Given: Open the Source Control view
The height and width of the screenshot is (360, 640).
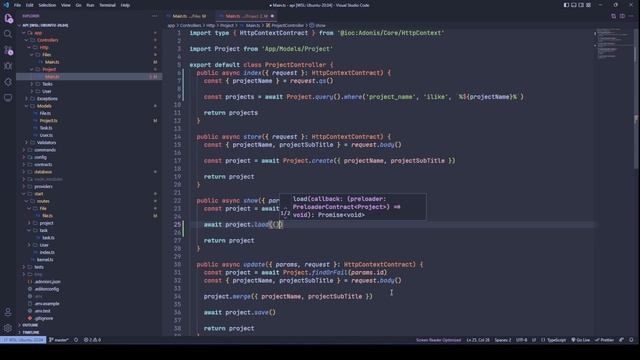Looking at the screenshot, I should [x=8, y=50].
